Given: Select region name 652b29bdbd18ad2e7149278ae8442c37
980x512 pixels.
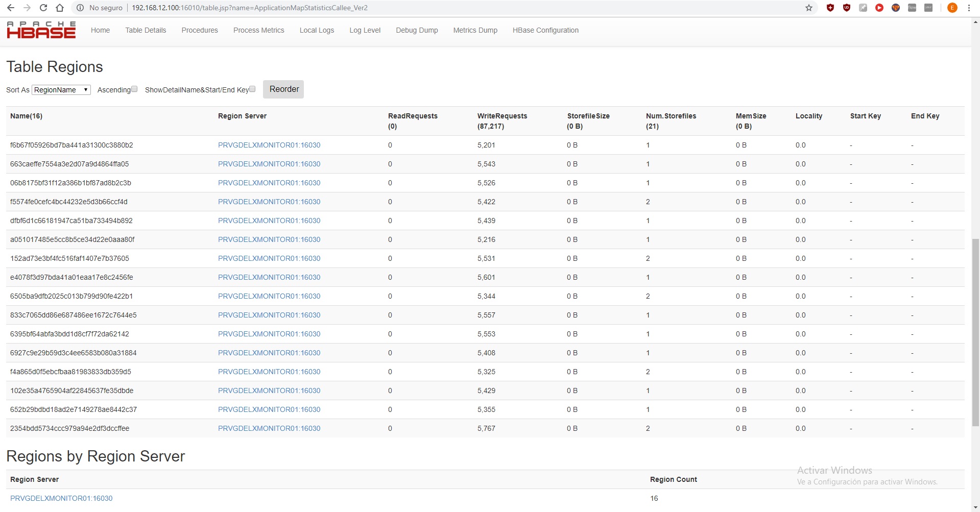Looking at the screenshot, I should pyautogui.click(x=74, y=409).
